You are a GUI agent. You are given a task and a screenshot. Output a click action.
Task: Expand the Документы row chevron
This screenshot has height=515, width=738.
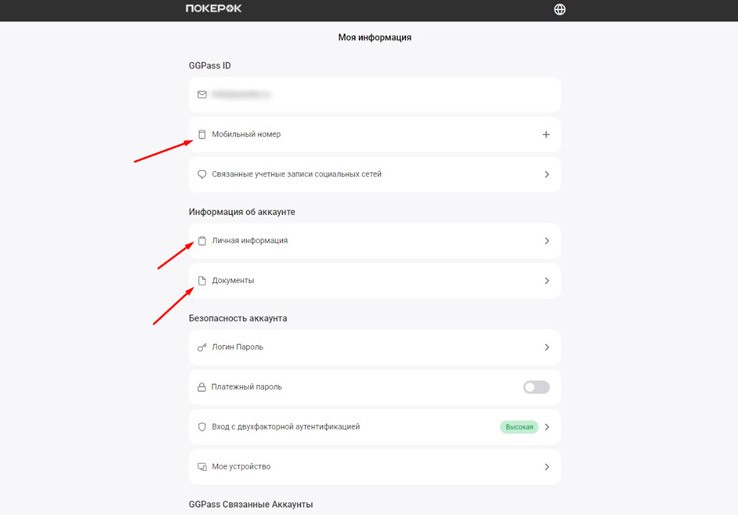(547, 281)
